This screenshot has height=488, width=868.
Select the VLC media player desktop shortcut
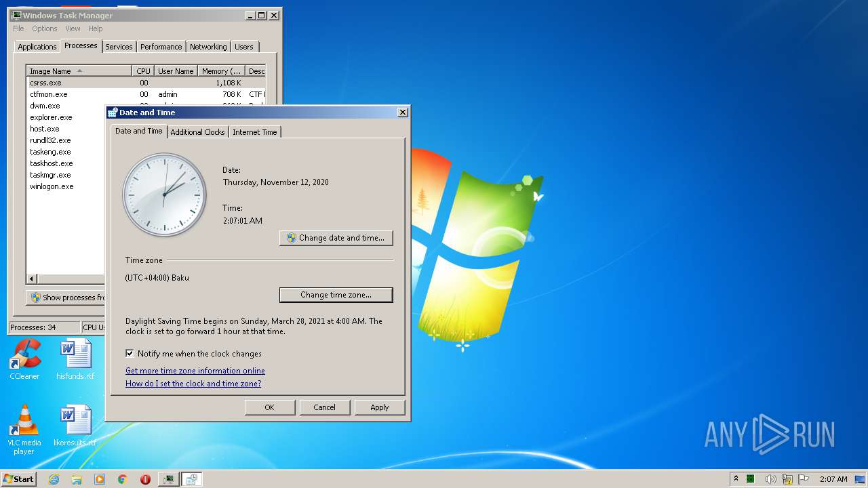(24, 430)
